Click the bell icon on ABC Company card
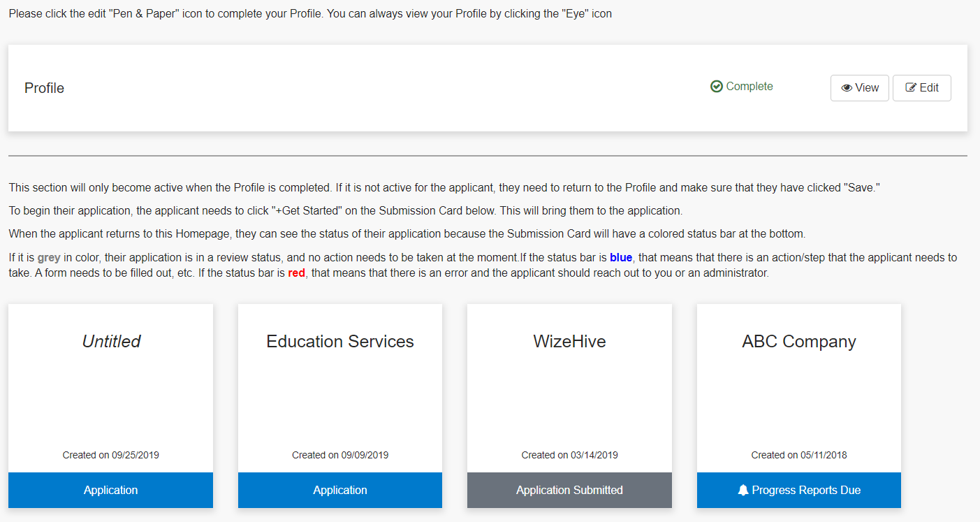The image size is (980, 522). [743, 491]
